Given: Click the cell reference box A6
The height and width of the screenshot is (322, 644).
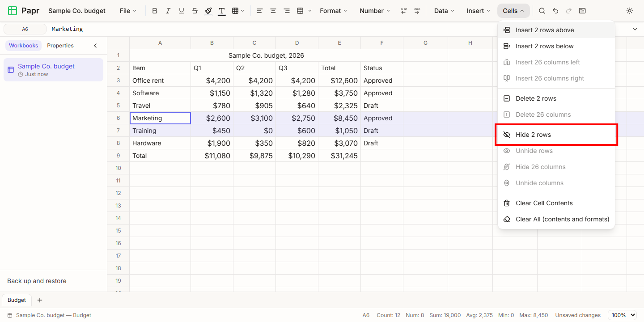Looking at the screenshot, I should point(25,29).
